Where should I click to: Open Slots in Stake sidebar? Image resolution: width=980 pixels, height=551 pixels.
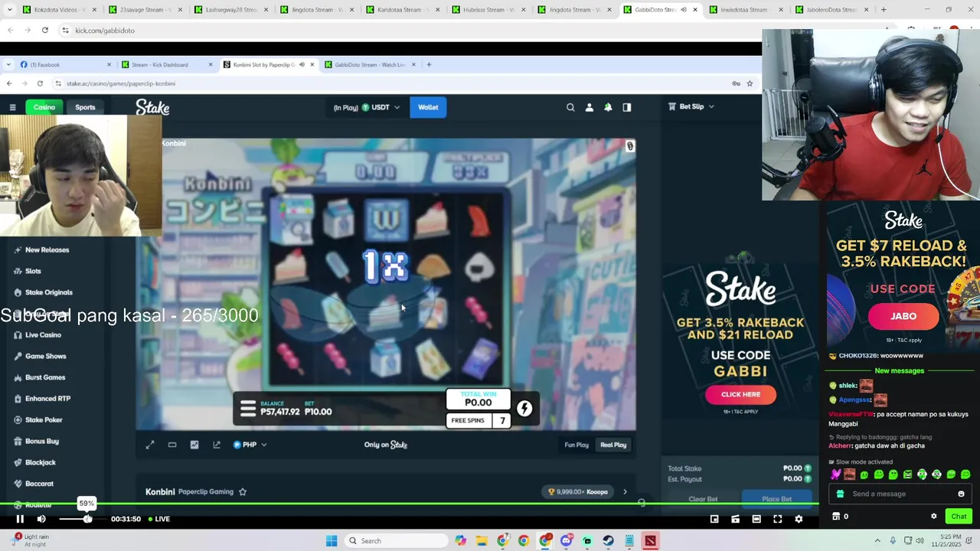33,271
